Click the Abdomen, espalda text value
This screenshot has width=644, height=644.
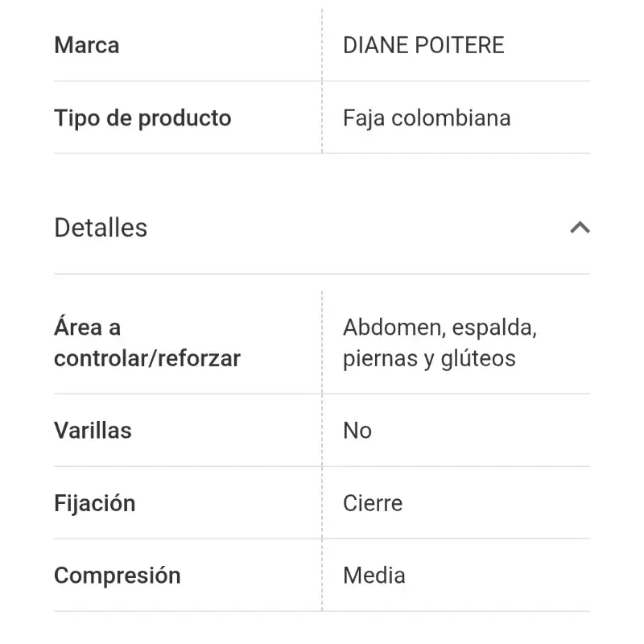tap(440, 327)
